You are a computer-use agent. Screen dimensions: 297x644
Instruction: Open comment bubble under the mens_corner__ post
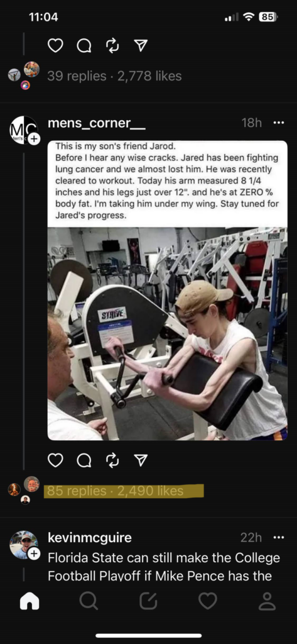click(84, 460)
